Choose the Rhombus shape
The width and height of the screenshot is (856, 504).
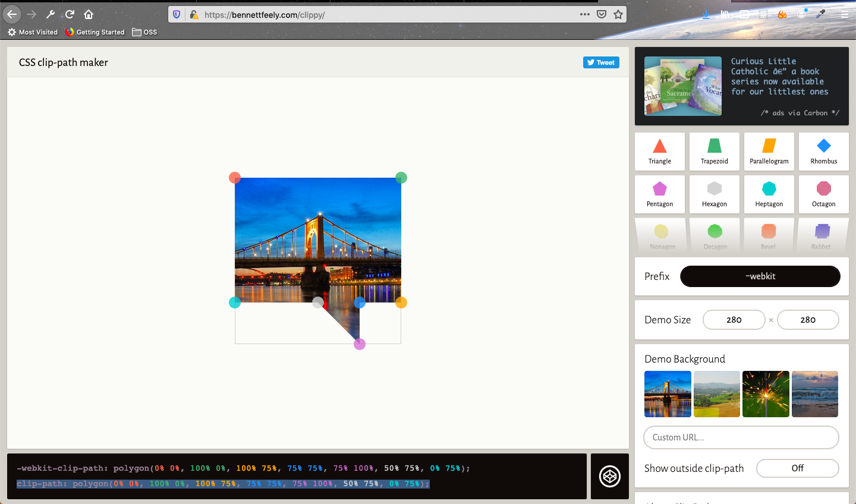[824, 152]
